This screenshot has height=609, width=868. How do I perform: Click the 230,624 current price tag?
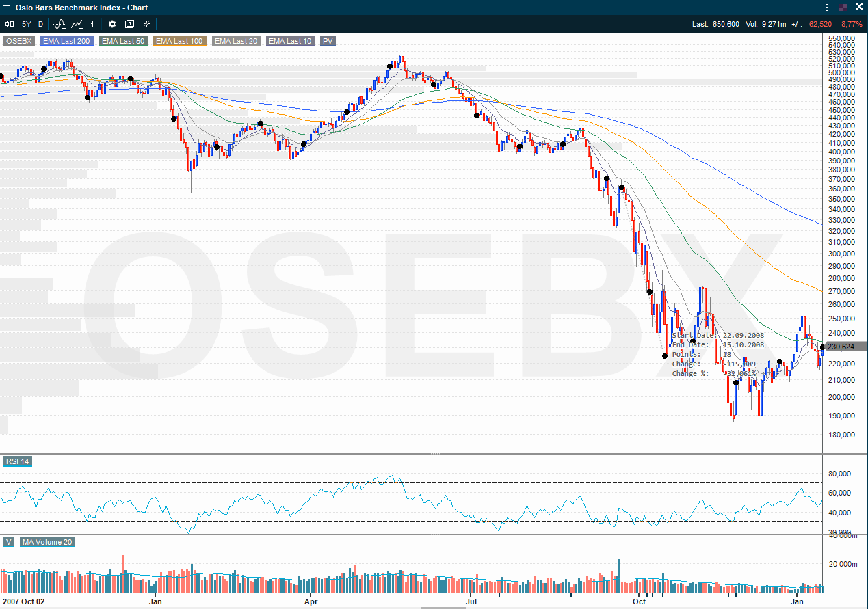pyautogui.click(x=845, y=347)
